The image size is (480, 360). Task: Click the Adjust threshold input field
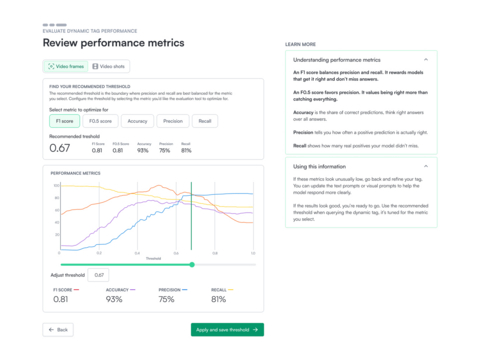click(98, 275)
